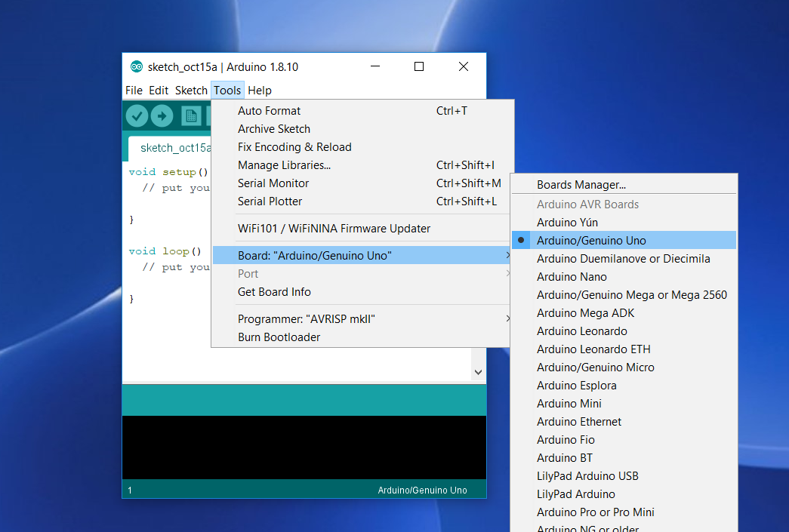This screenshot has height=532, width=789.
Task: Expand the Programmer AVRISP mkII submenu
Action: pyautogui.click(x=362, y=318)
